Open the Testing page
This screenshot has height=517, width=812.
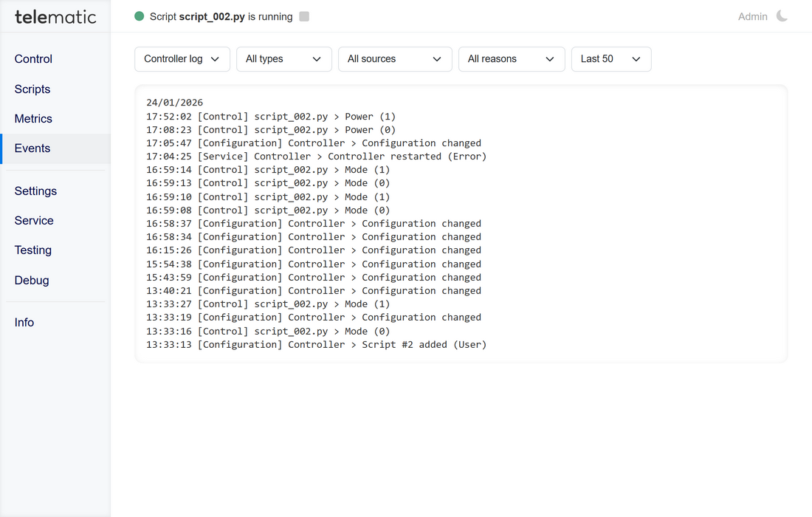coord(33,250)
